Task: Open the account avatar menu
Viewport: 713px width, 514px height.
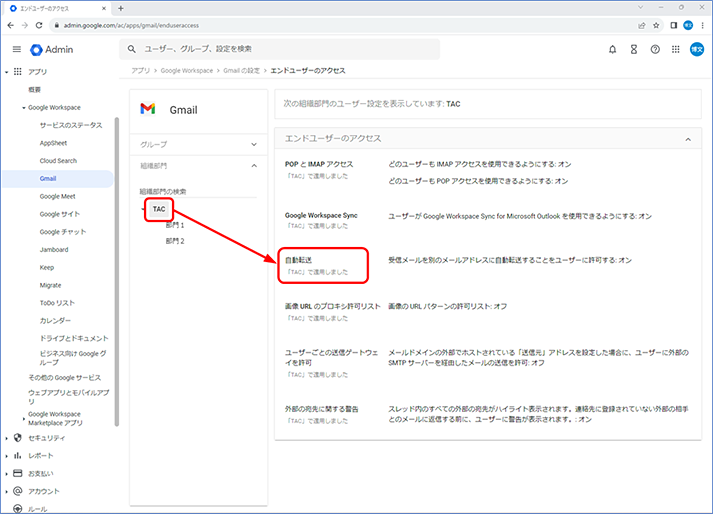Action: (697, 49)
